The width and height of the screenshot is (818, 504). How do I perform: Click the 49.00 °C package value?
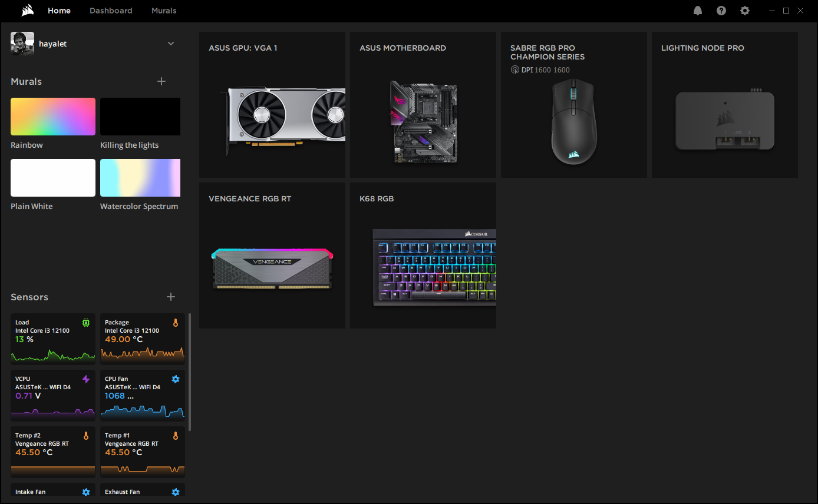click(124, 339)
